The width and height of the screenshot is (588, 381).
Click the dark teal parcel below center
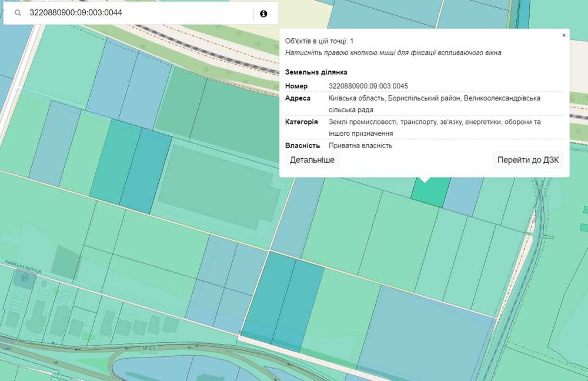tap(282, 300)
